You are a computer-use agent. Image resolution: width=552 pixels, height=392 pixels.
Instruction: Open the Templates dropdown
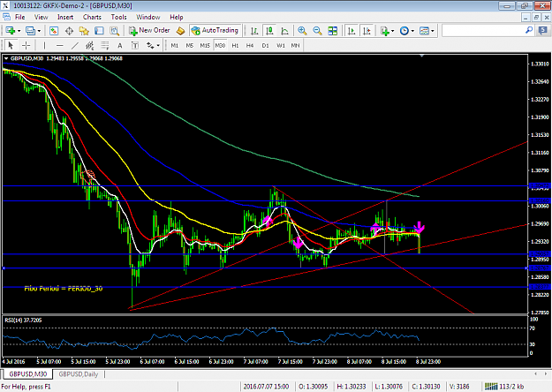(427, 31)
